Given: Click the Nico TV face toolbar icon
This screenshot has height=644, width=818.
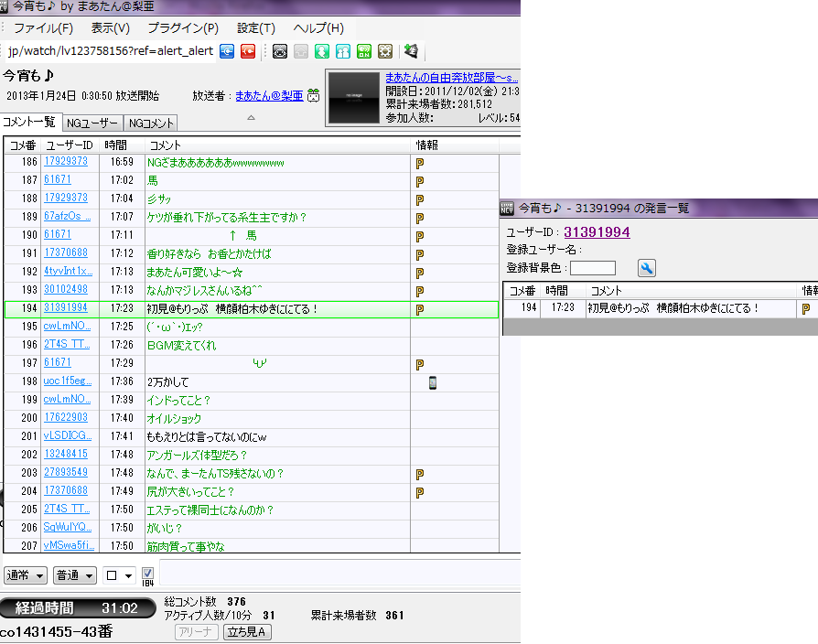Looking at the screenshot, I should (x=280, y=51).
